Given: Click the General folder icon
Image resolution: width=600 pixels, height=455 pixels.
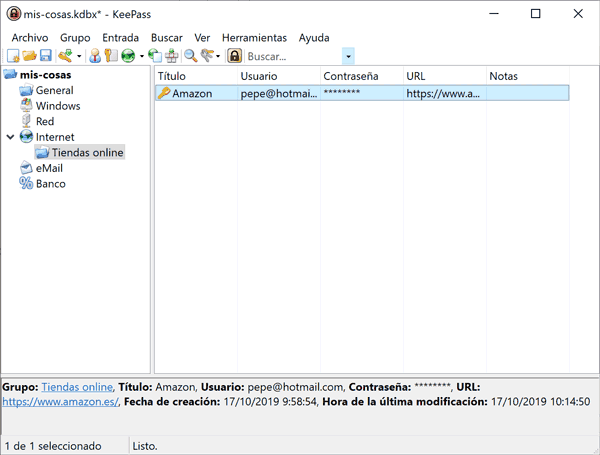Looking at the screenshot, I should [x=26, y=90].
